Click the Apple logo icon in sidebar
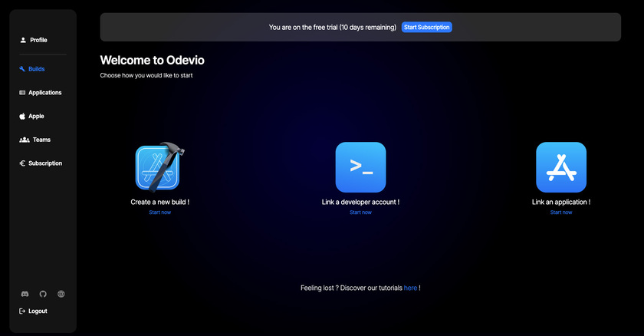Screen dimensions: 644x336 22,117
